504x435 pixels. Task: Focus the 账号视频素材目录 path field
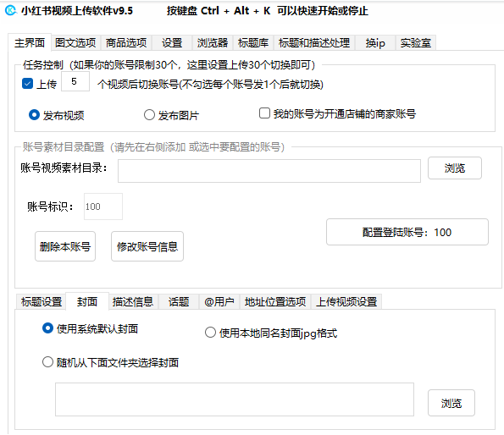click(269, 171)
